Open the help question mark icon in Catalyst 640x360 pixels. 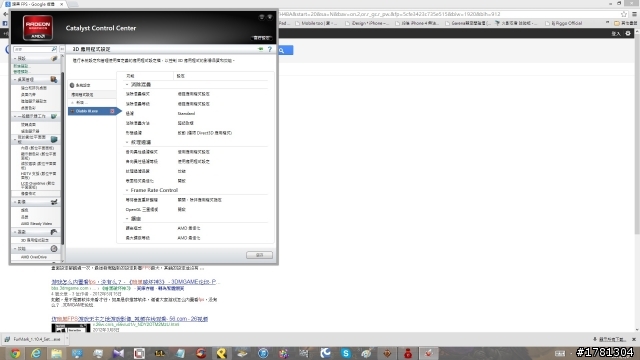coord(270,49)
